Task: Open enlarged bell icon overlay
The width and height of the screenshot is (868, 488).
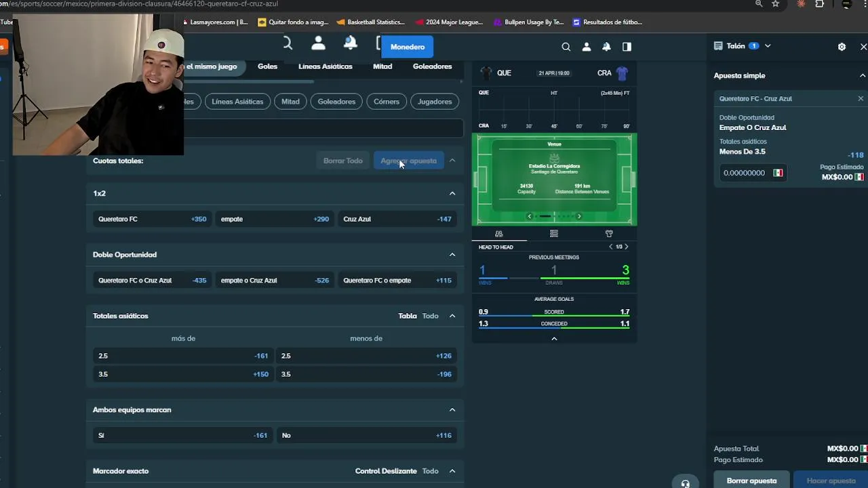Action: (351, 43)
